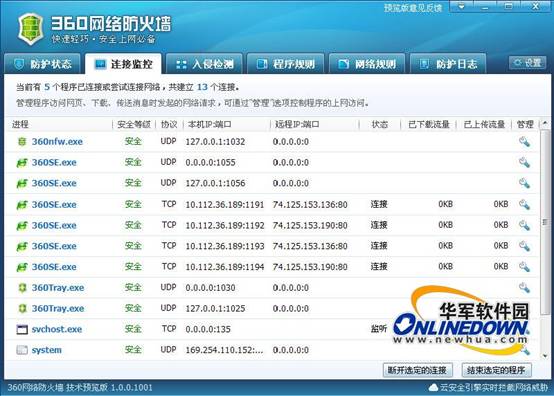This screenshot has height=396, width=554.
Task: Click the svchost.exe window icon
Action: (x=22, y=329)
